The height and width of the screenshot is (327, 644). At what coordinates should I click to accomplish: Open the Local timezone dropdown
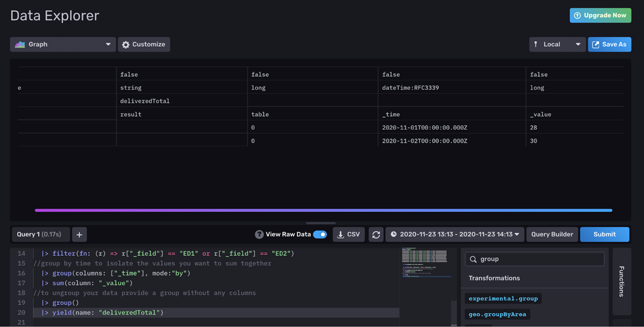(x=557, y=44)
